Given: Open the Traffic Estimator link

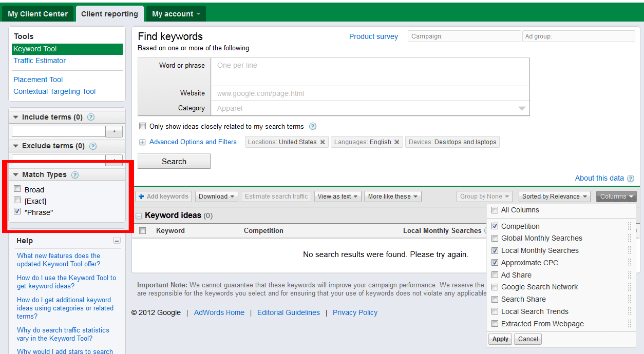Looking at the screenshot, I should coord(40,61).
